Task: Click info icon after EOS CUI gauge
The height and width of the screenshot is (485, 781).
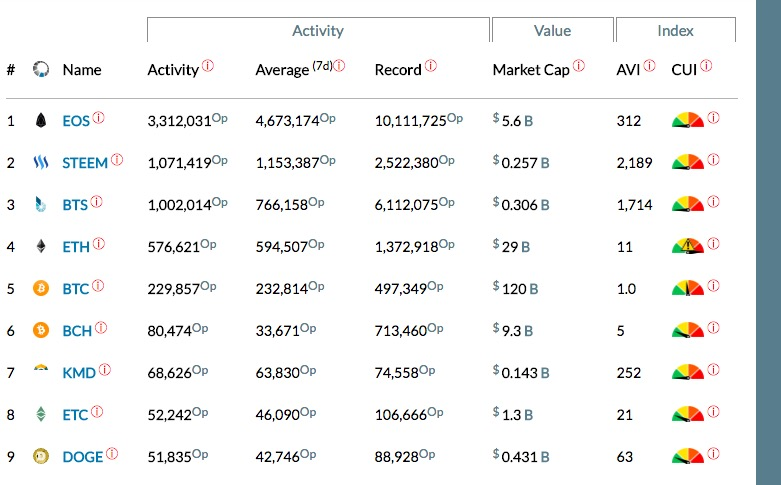Action: (x=714, y=118)
